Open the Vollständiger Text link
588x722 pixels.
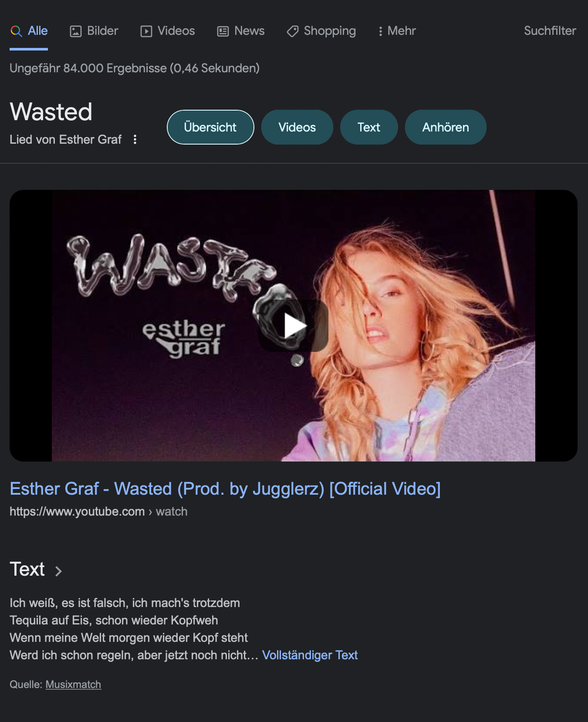click(x=310, y=655)
